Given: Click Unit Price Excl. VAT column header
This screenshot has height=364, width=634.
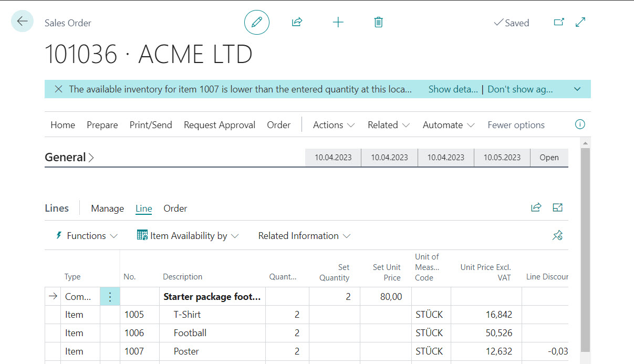Looking at the screenshot, I should pos(485,272).
